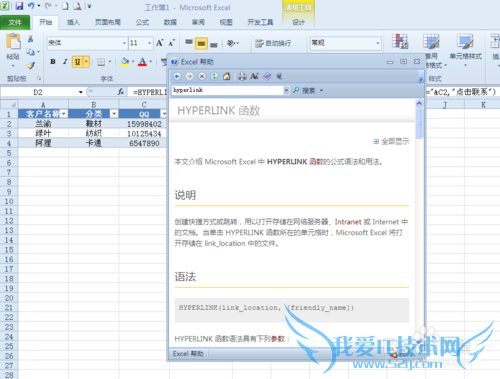
Task: Click the red font color icon
Action: click(142, 62)
